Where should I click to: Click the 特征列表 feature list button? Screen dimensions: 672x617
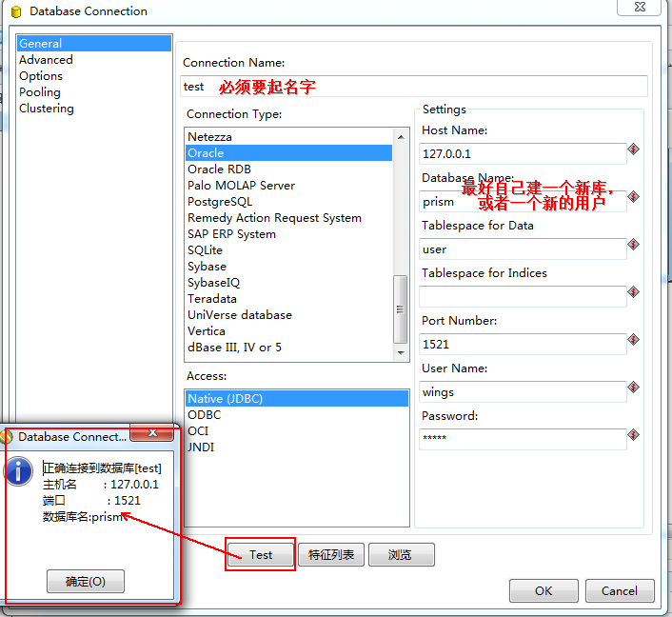pyautogui.click(x=331, y=555)
